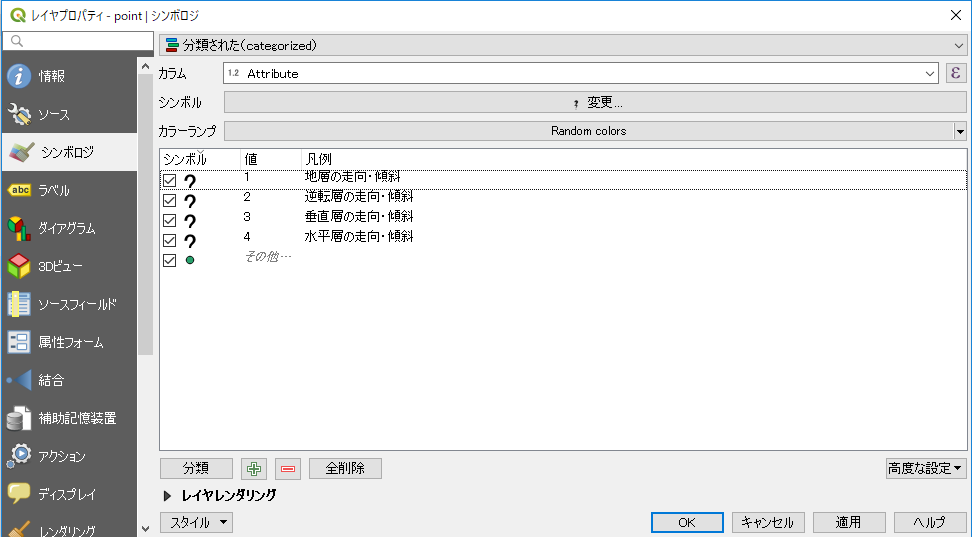Click the expression epsilon button beside カラム
This screenshot has width=972, height=537.
956,73
